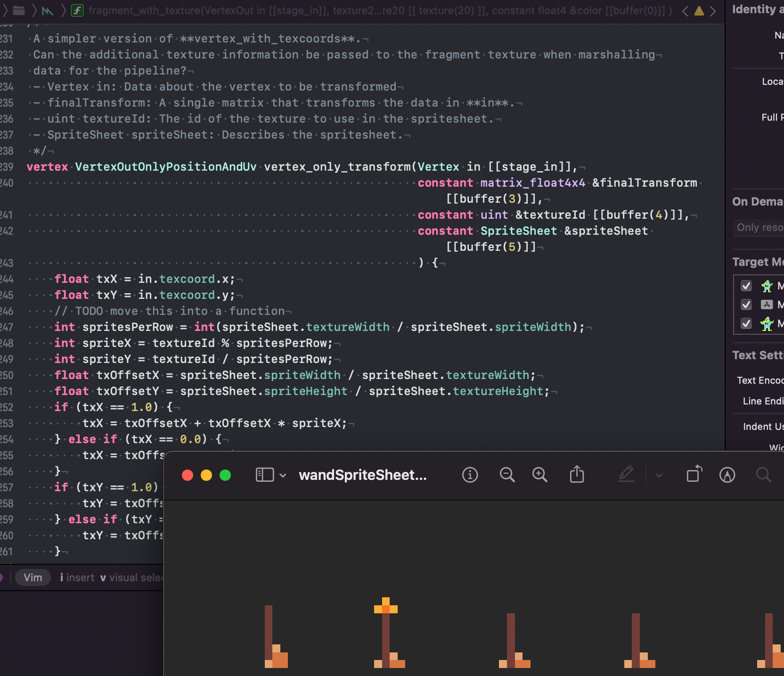The width and height of the screenshot is (784, 676).
Task: Click the search icon in Preview
Action: click(764, 475)
